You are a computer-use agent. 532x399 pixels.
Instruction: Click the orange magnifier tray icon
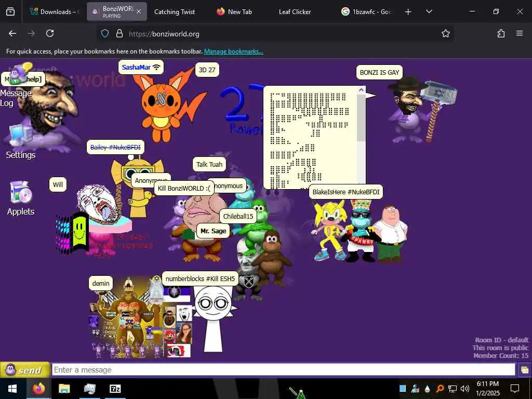pyautogui.click(x=440, y=389)
